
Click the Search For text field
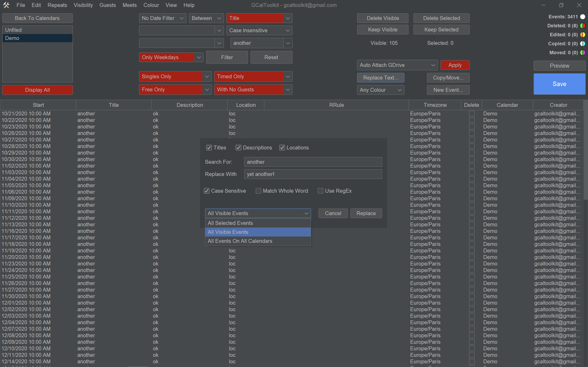point(313,162)
